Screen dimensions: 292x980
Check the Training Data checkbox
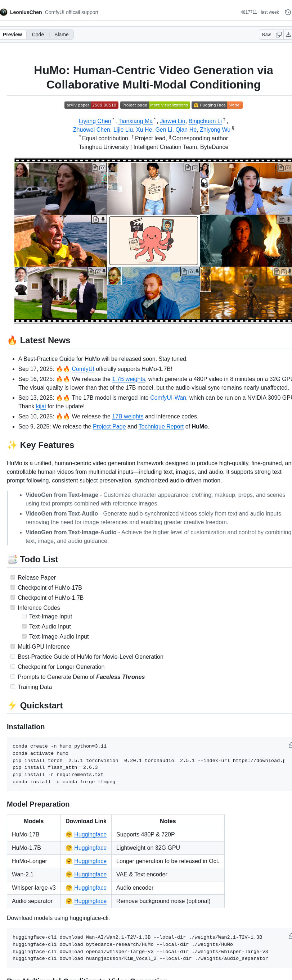(x=13, y=686)
